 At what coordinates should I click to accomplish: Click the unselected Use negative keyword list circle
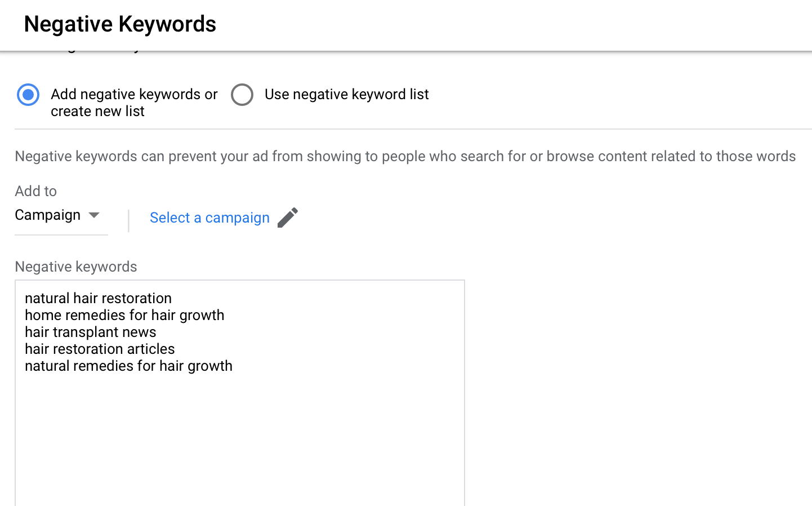point(242,95)
